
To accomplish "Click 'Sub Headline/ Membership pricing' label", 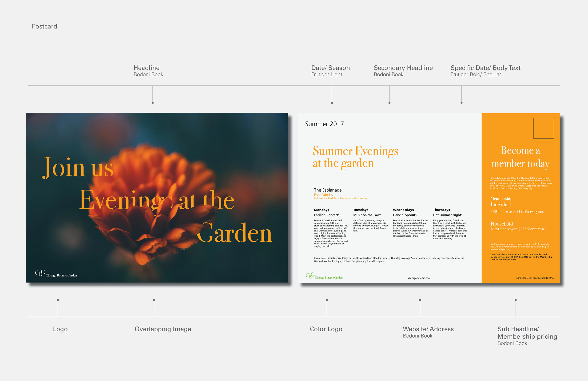I will (527, 333).
